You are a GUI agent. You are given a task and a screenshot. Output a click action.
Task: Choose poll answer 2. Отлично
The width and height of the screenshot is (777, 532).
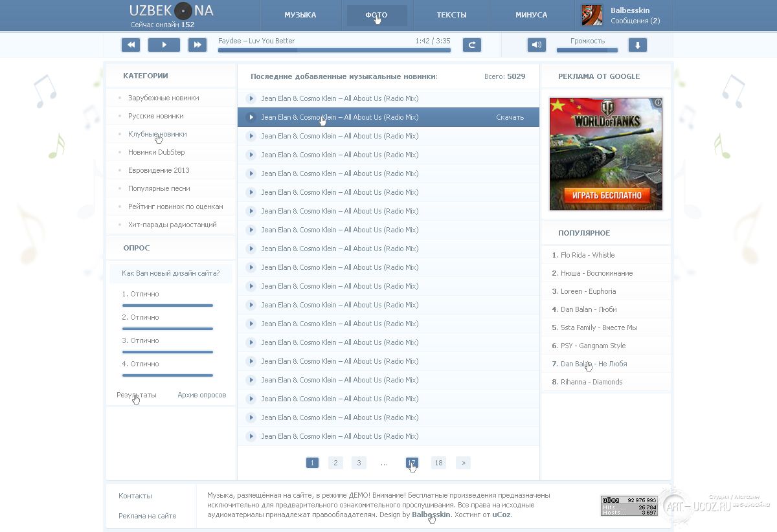141,317
